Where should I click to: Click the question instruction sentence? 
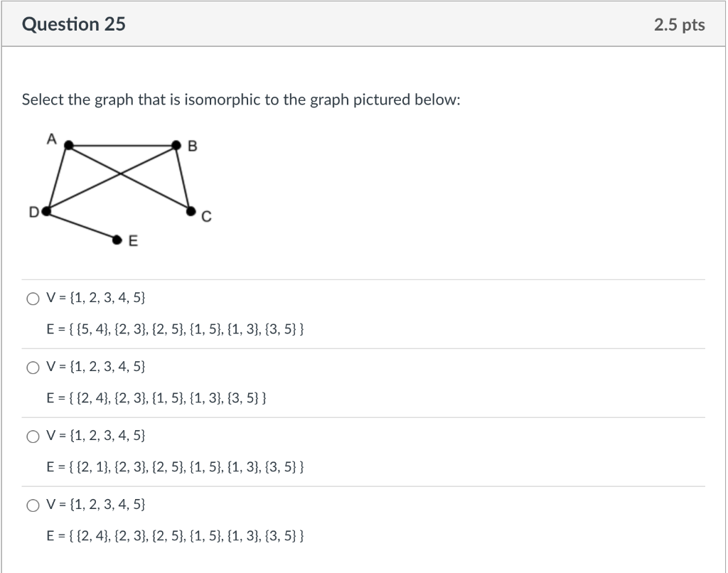tap(240, 100)
